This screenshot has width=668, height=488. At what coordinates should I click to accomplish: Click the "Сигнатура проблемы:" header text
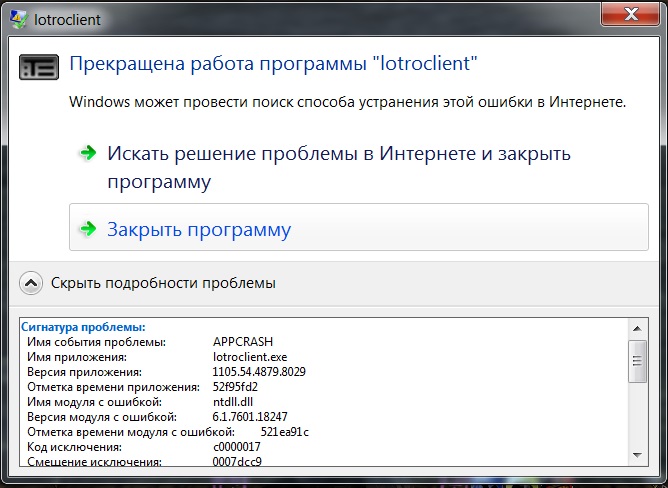[x=84, y=327]
